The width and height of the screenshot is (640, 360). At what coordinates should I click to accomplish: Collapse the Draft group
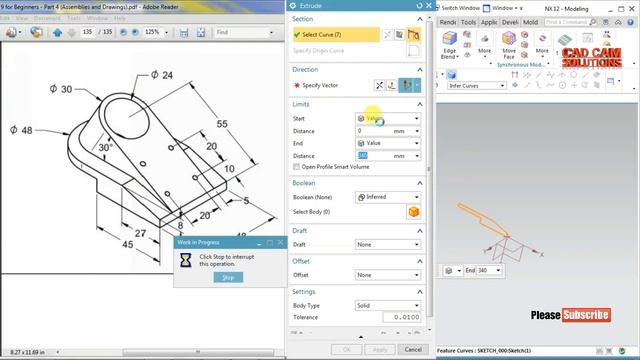click(x=420, y=231)
